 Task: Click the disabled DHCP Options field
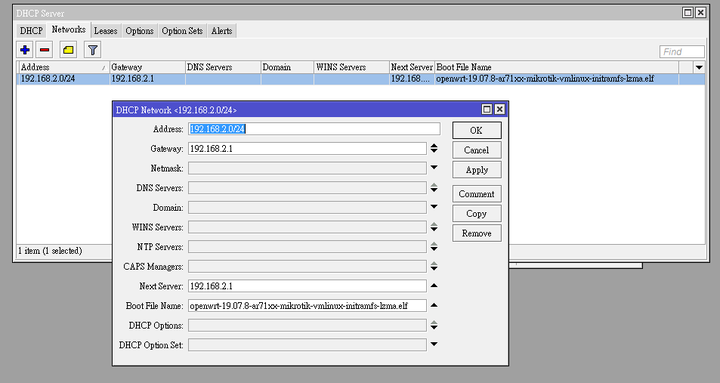307,326
